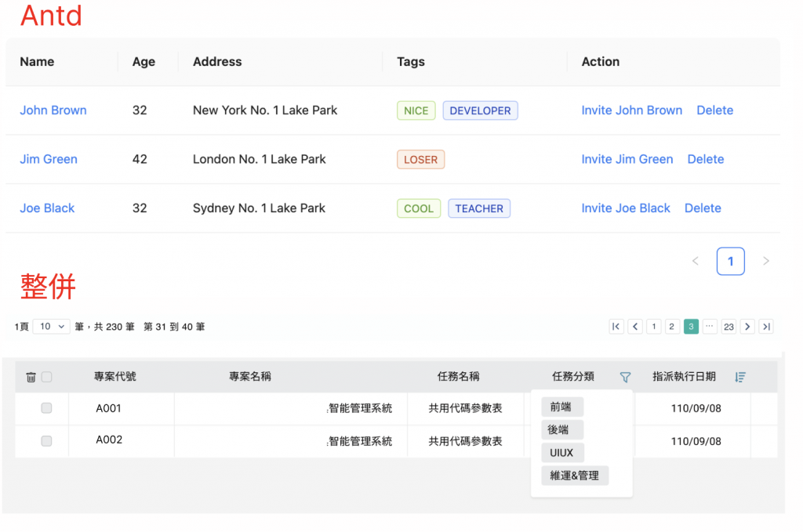Jump to last page in lower pagination
Image resolution: width=803 pixels, height=532 pixels.
767,327
